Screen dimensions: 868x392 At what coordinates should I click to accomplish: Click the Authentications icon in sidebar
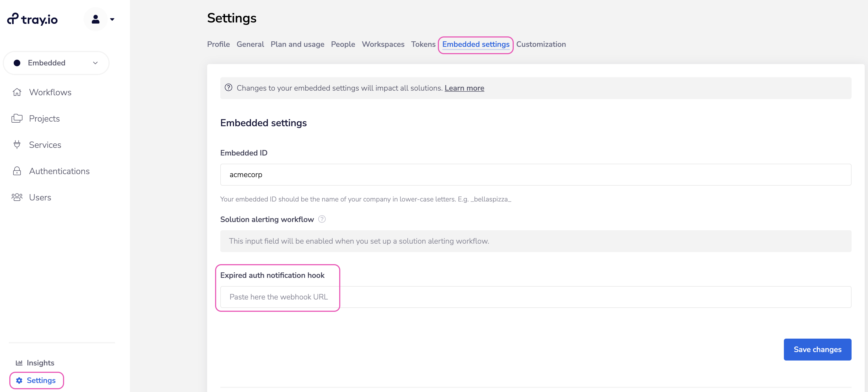(x=17, y=171)
